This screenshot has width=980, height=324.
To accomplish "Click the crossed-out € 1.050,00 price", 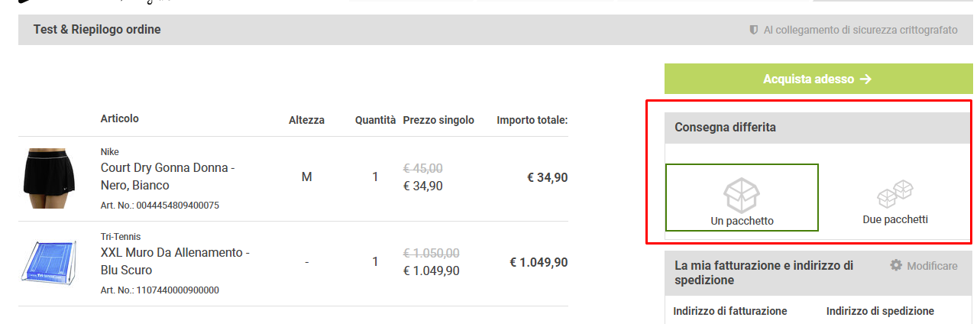I will [x=431, y=253].
